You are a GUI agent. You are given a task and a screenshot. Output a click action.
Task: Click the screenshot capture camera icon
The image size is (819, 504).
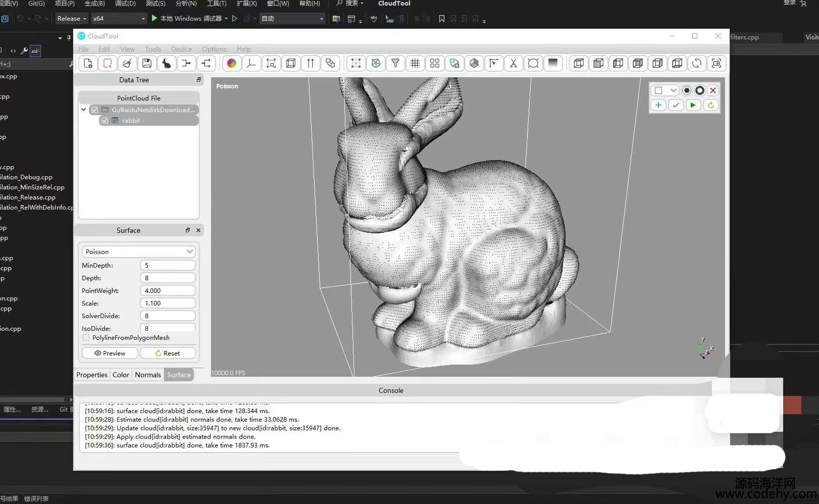coord(716,63)
